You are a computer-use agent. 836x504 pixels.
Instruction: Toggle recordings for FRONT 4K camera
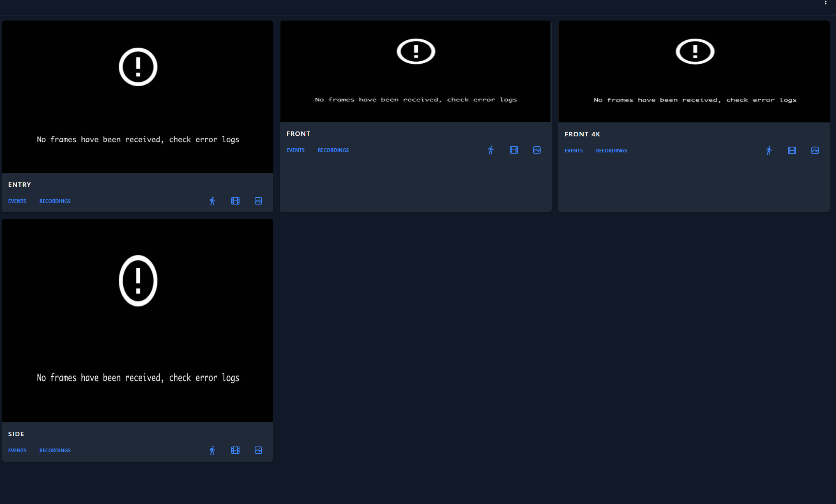tap(792, 150)
